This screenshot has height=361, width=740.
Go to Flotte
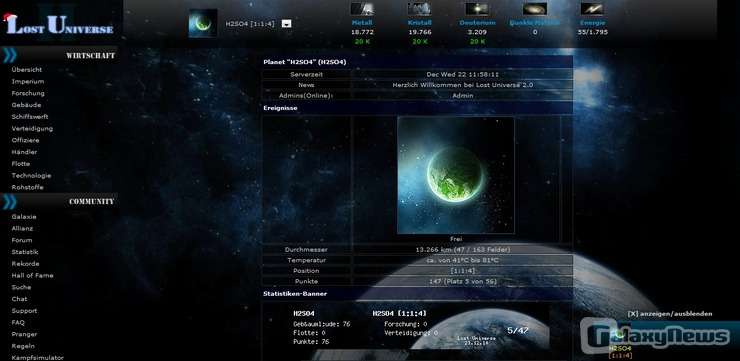click(x=21, y=164)
